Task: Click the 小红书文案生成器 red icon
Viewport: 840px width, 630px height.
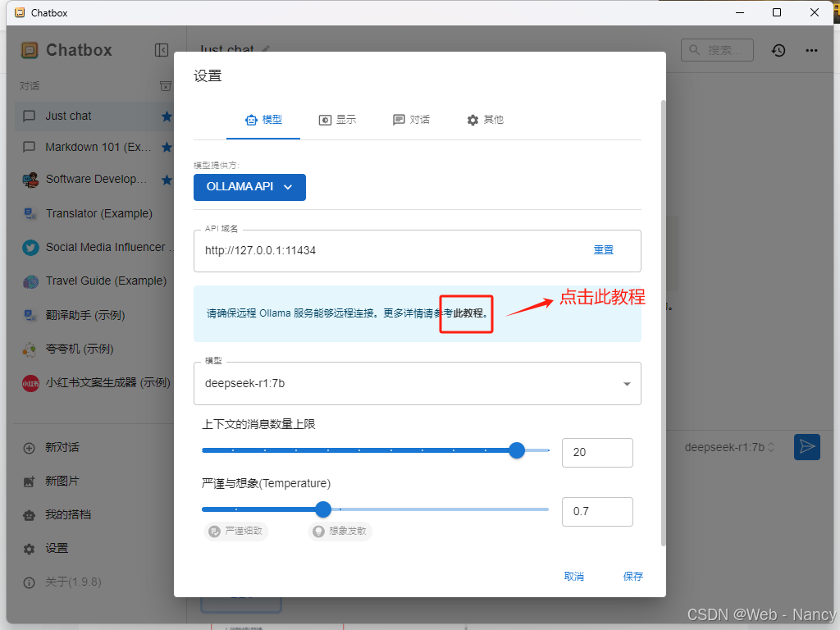Action: (30, 383)
